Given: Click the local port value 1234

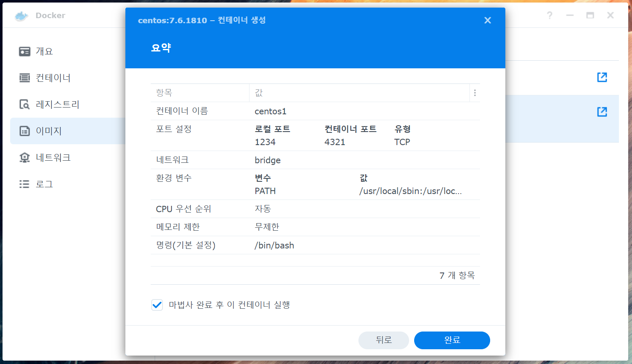Looking at the screenshot, I should (x=265, y=142).
